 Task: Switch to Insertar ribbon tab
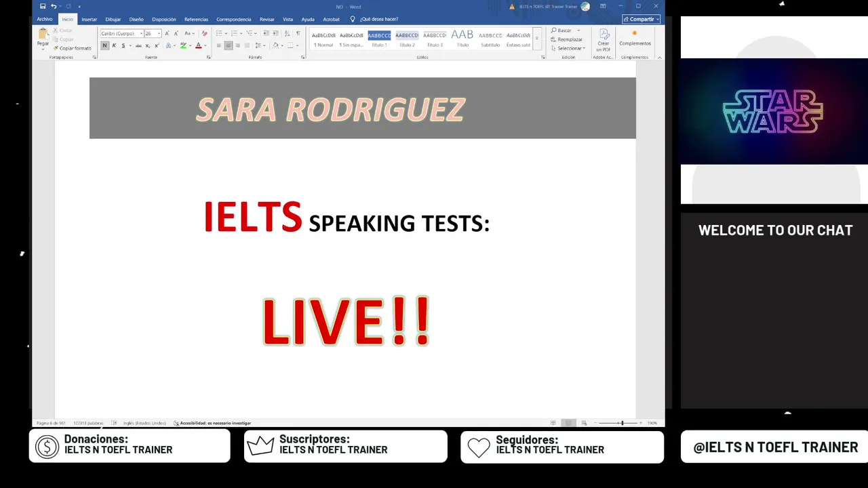point(90,19)
